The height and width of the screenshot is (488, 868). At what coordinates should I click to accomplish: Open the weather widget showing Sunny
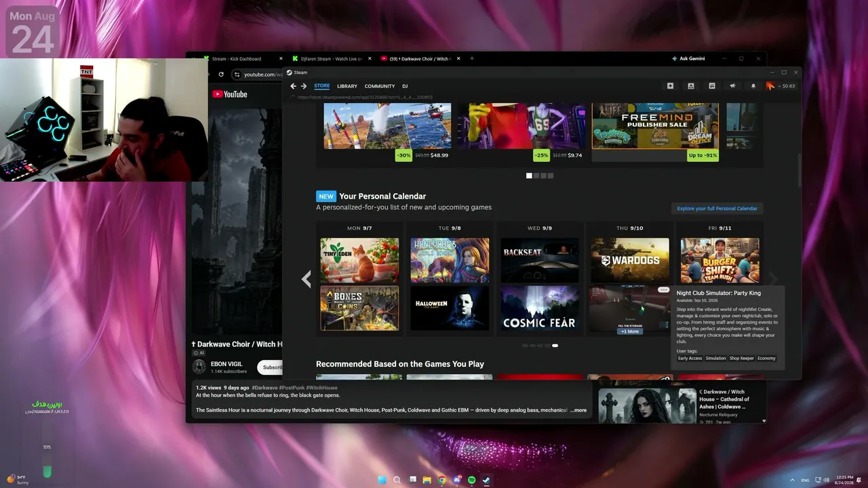point(17,480)
